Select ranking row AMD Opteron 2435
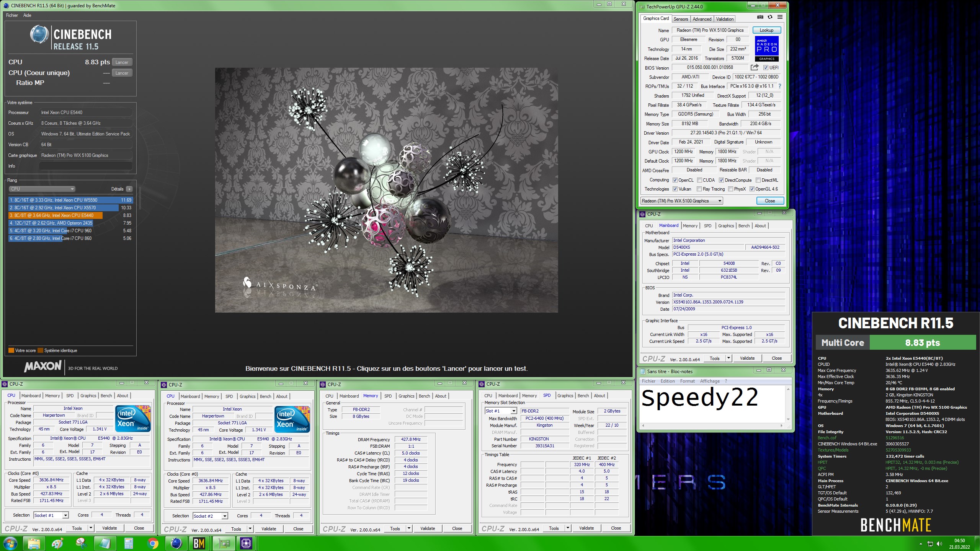 coord(70,223)
